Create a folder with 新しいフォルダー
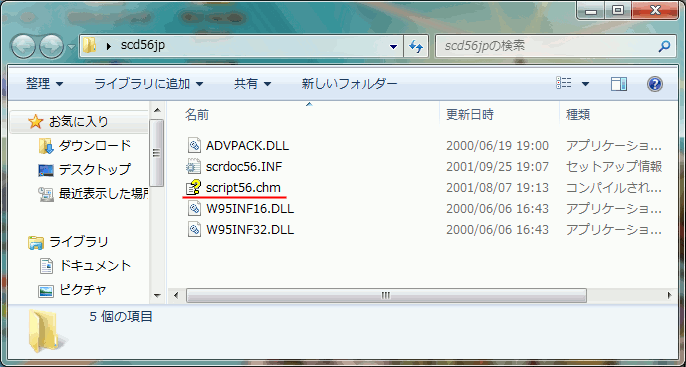Image resolution: width=686 pixels, height=367 pixels. [x=349, y=84]
